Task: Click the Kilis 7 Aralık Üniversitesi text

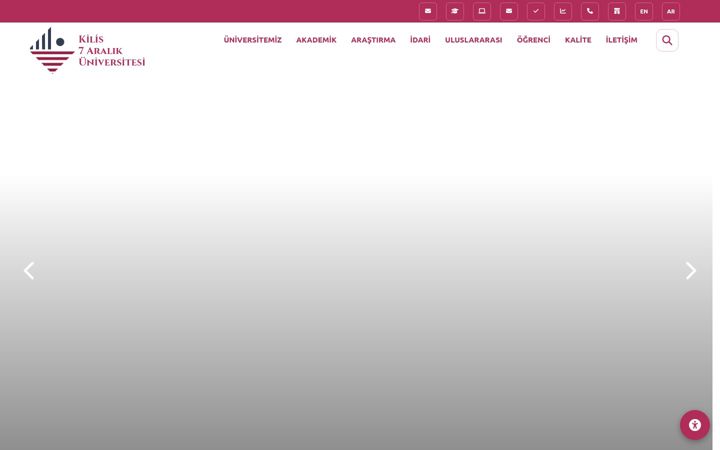Action: coord(112,51)
